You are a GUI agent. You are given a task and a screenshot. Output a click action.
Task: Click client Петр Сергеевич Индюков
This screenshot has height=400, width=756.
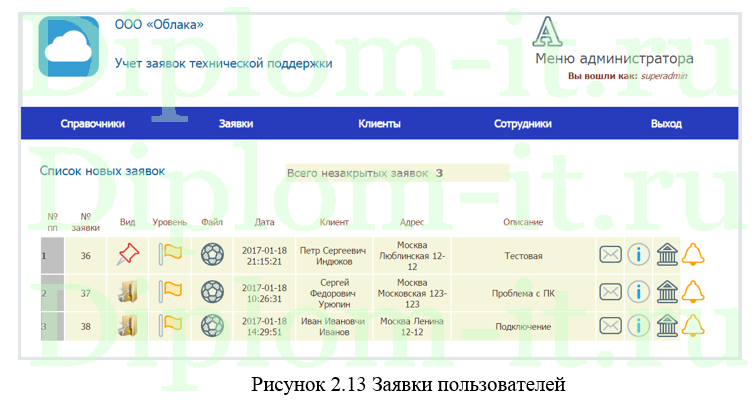pyautogui.click(x=333, y=256)
